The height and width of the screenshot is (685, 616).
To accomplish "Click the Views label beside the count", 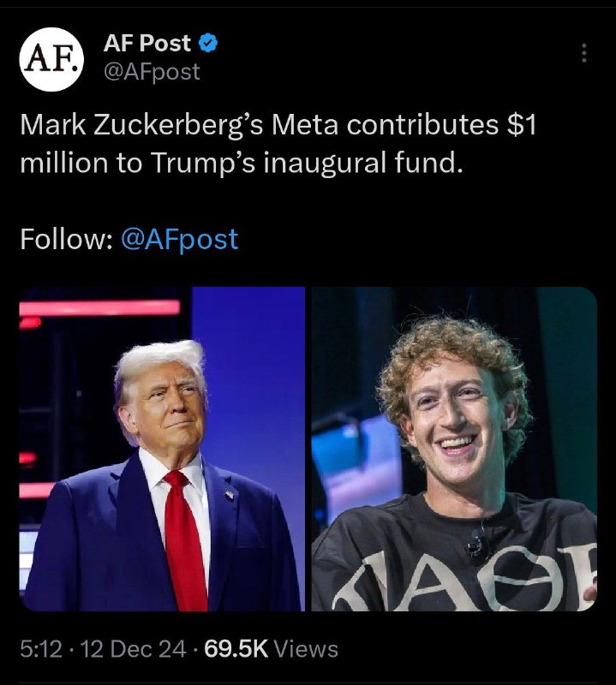I will [x=306, y=649].
